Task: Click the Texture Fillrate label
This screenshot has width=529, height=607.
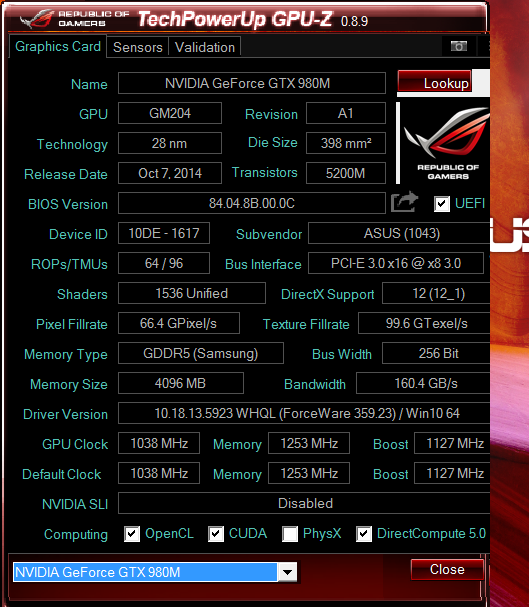Action: 306,324
